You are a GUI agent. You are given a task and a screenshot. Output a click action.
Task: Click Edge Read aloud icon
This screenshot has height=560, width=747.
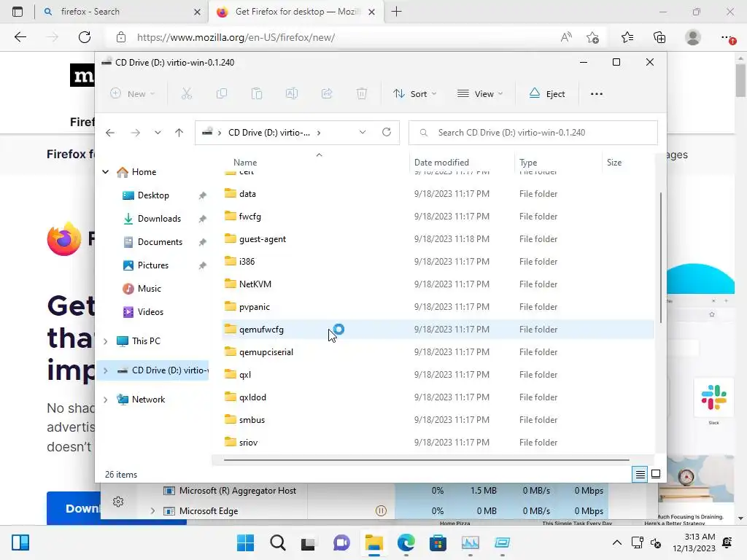[x=566, y=37]
